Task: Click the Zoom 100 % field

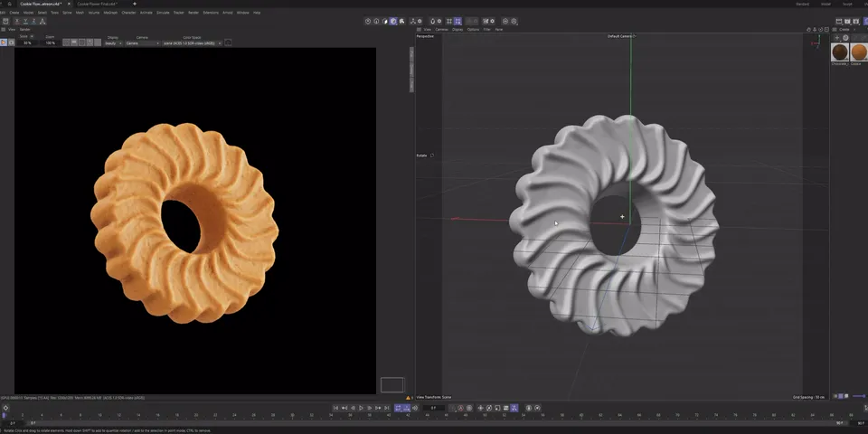Action: click(x=51, y=42)
